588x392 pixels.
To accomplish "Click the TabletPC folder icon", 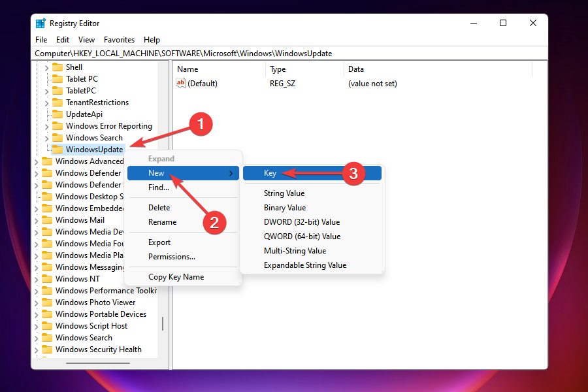I will pyautogui.click(x=57, y=91).
